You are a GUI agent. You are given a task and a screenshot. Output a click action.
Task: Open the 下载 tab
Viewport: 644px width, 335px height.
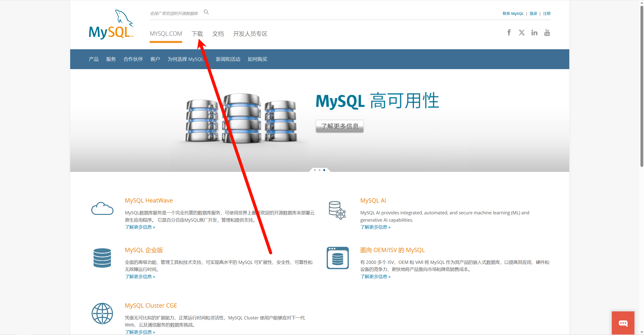pos(197,34)
